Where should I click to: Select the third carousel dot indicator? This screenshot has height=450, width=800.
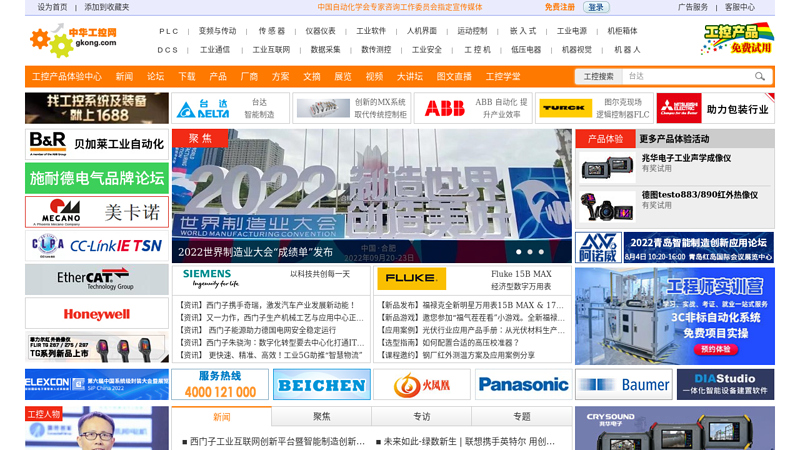tap(541, 252)
